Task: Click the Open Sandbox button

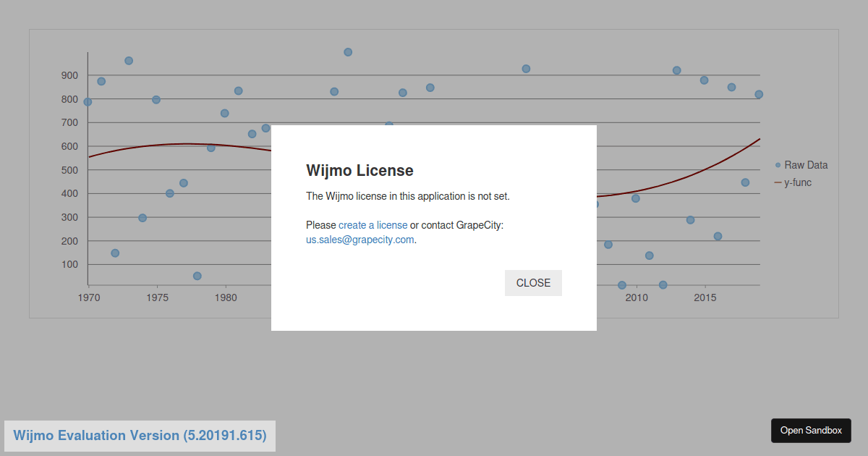Action: (811, 431)
